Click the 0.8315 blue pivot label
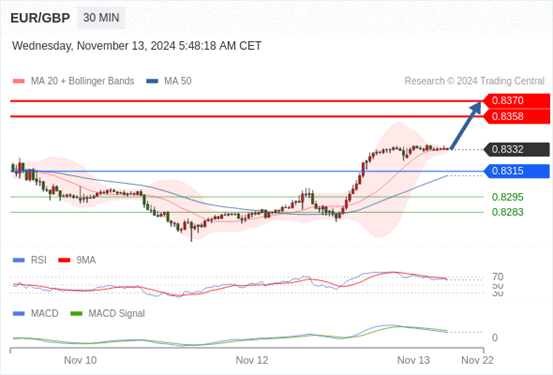 tap(517, 171)
